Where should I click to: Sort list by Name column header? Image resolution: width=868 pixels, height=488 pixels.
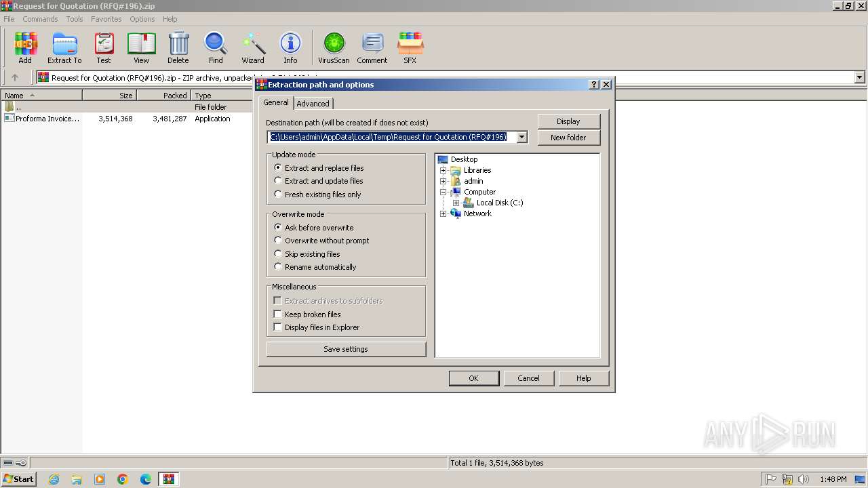(x=41, y=96)
